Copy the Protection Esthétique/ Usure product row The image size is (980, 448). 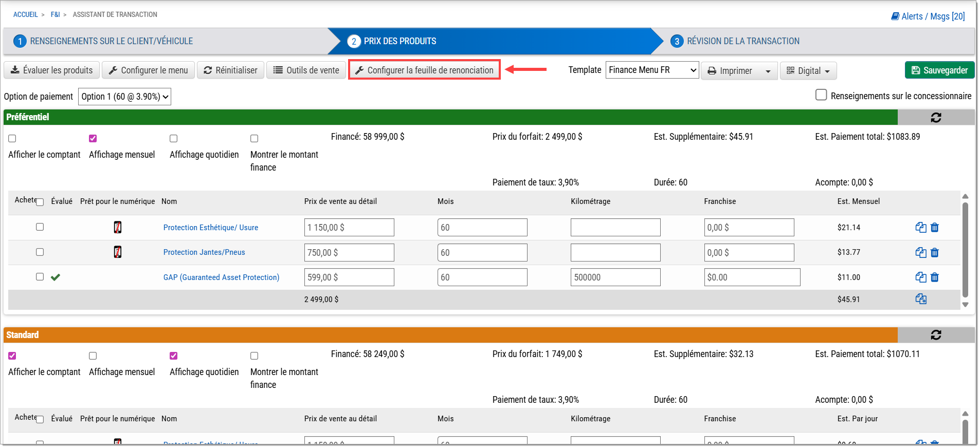coord(920,228)
